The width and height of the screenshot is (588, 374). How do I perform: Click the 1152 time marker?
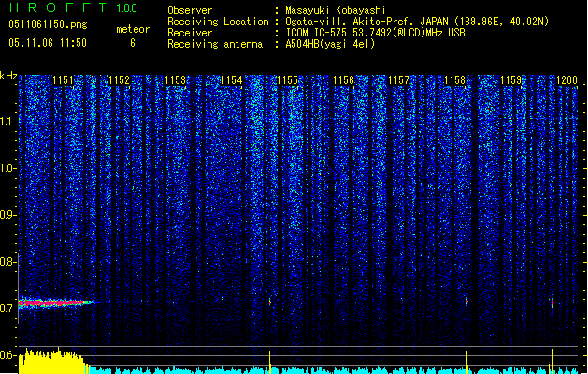[x=119, y=80]
